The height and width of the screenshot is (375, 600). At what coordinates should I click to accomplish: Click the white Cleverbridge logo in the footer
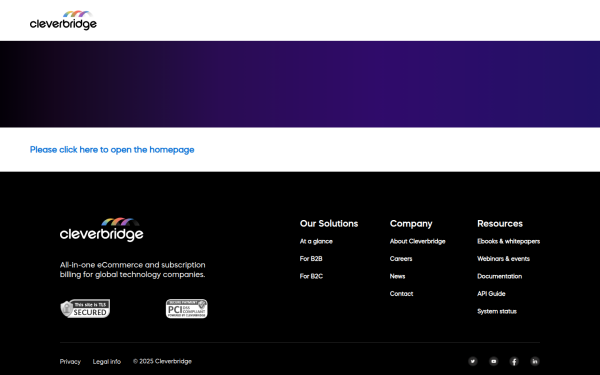tap(101, 230)
